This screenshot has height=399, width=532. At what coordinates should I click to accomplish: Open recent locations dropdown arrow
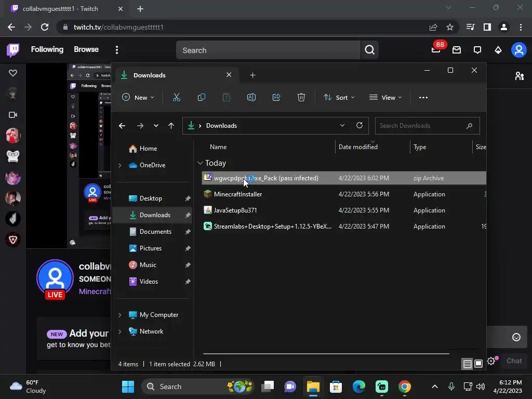pyautogui.click(x=156, y=126)
